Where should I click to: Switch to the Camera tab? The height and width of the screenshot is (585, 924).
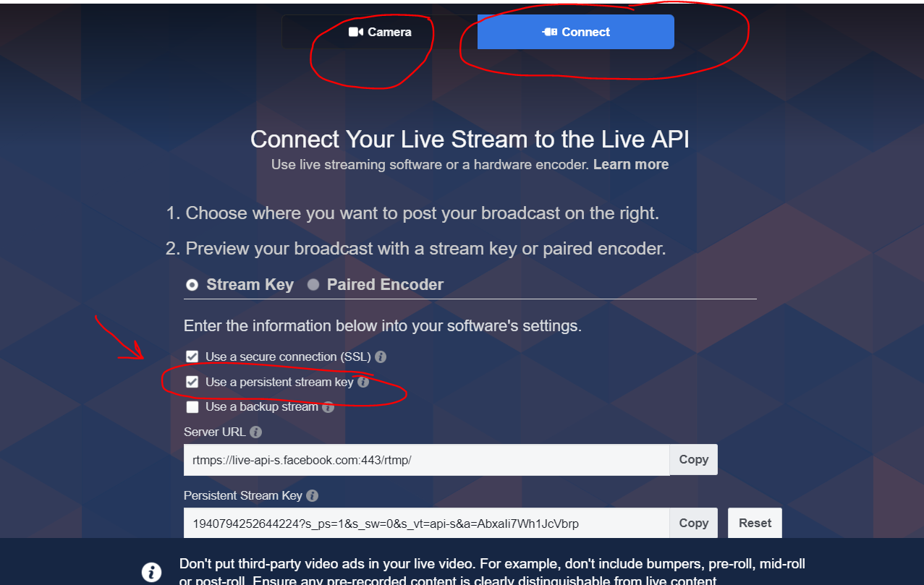380,32
